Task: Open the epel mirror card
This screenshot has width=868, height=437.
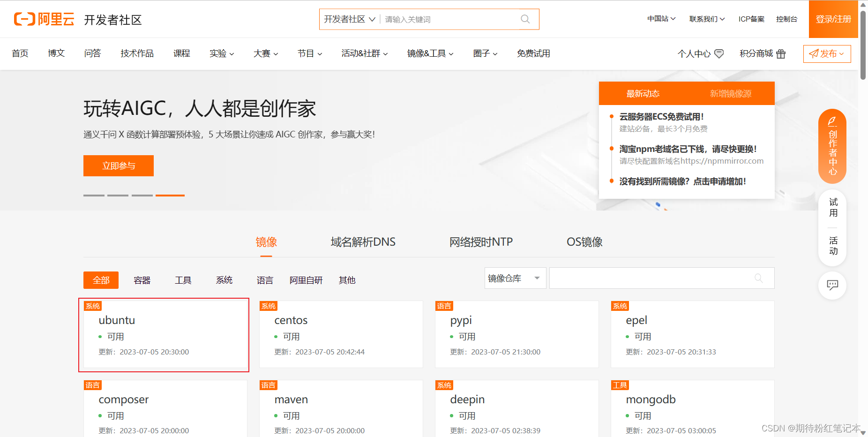Action: [692, 334]
